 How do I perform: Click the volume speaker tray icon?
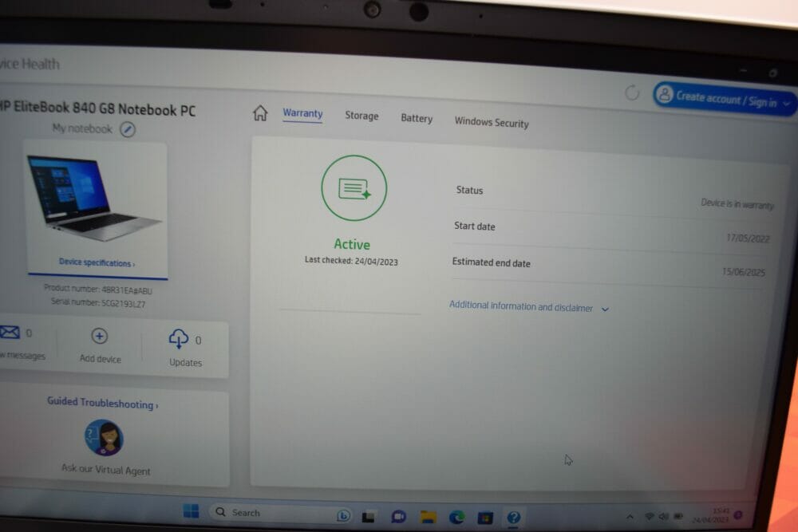pyautogui.click(x=663, y=516)
